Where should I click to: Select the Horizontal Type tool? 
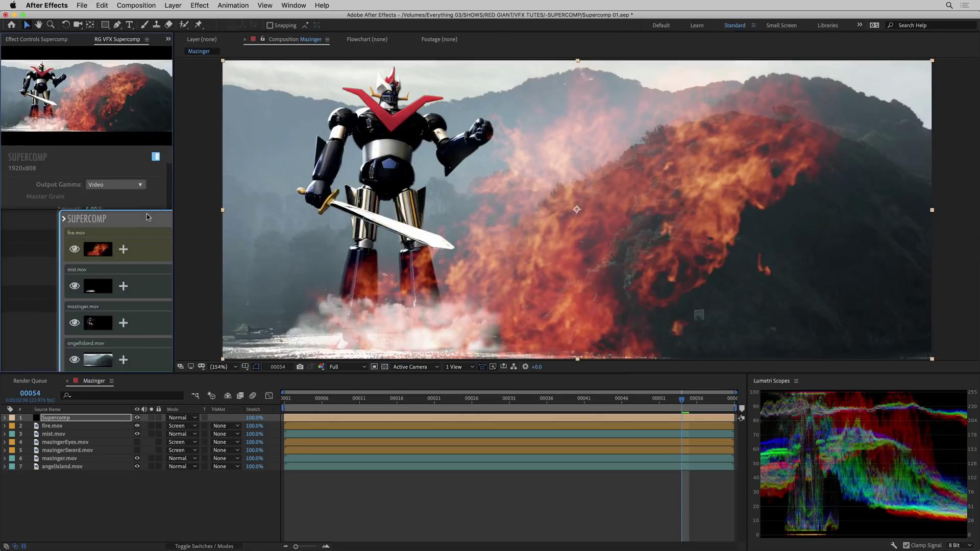[130, 24]
